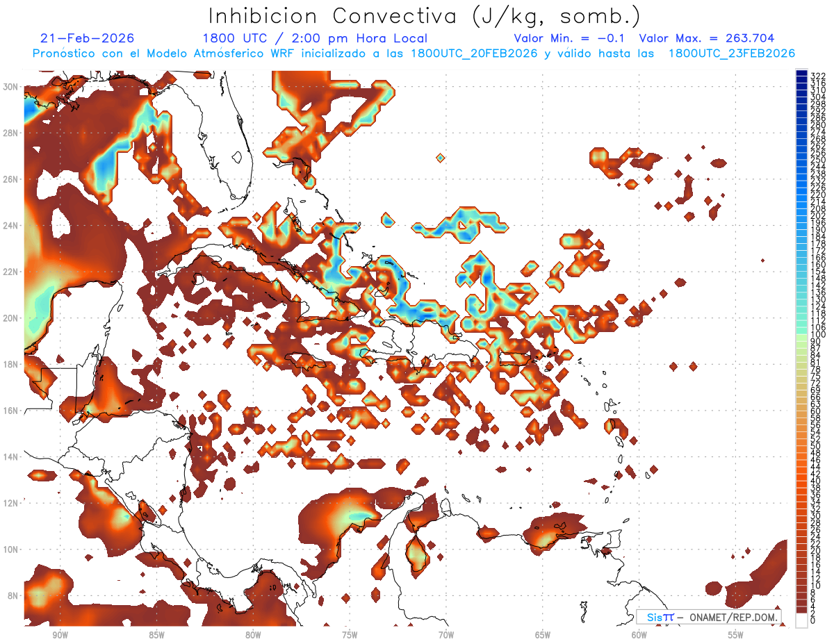Screen dimensions: 834x644
Task: Click '1800UTC_20FEB2026' initialization timestamp
Action: (x=474, y=53)
